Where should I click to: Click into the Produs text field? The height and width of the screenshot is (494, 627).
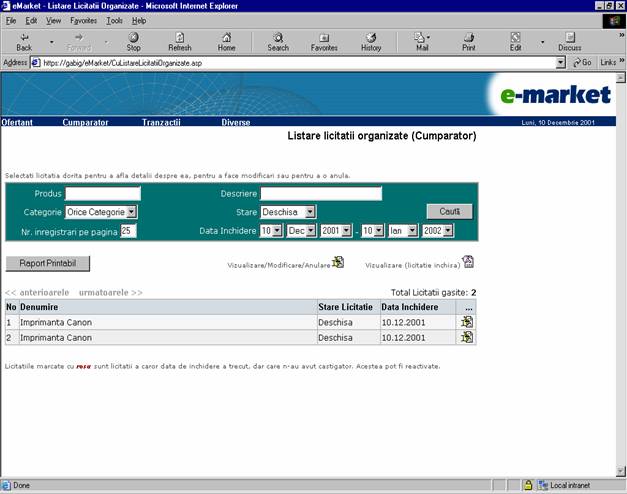(103, 194)
